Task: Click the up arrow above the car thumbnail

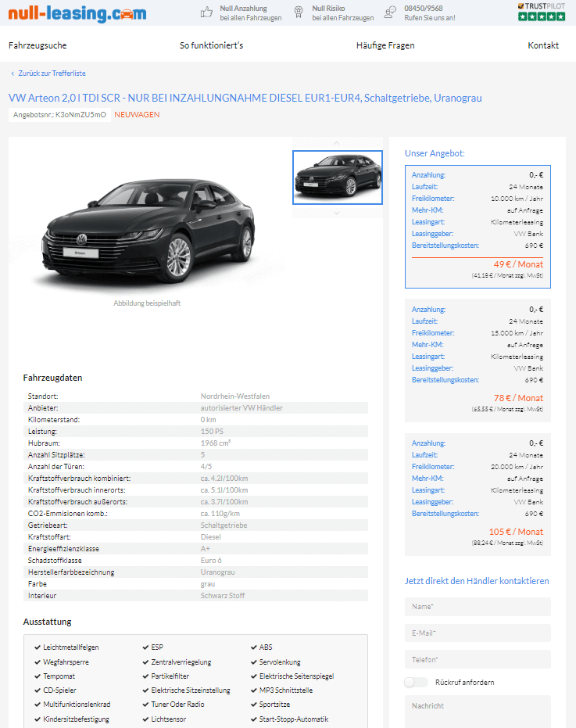Action: 337,143
